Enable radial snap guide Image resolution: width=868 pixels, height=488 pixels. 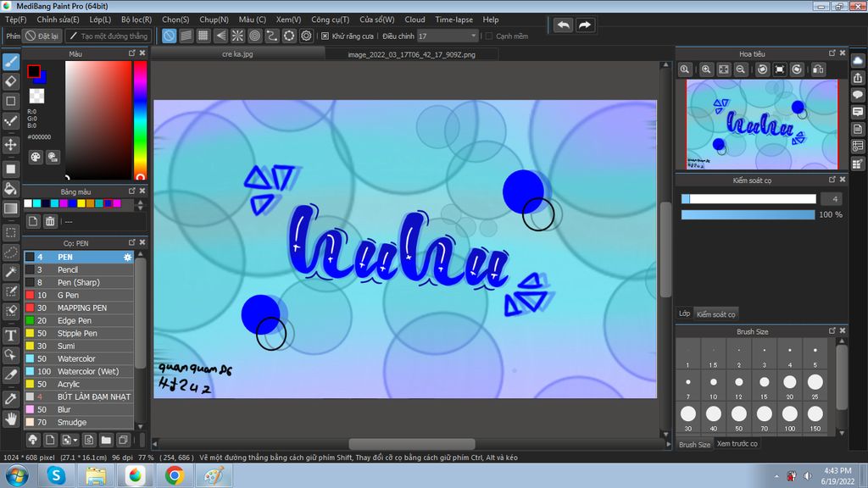237,36
